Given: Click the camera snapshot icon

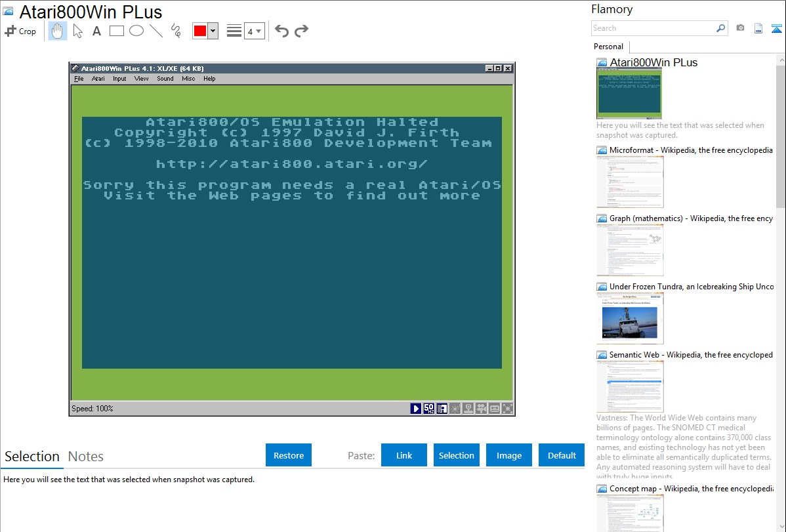Looking at the screenshot, I should point(740,28).
